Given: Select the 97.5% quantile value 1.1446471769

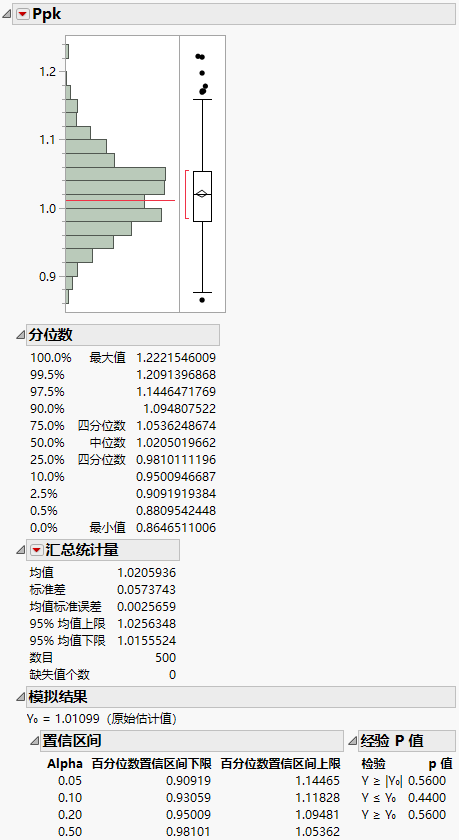Looking at the screenshot, I should pyautogui.click(x=176, y=392).
